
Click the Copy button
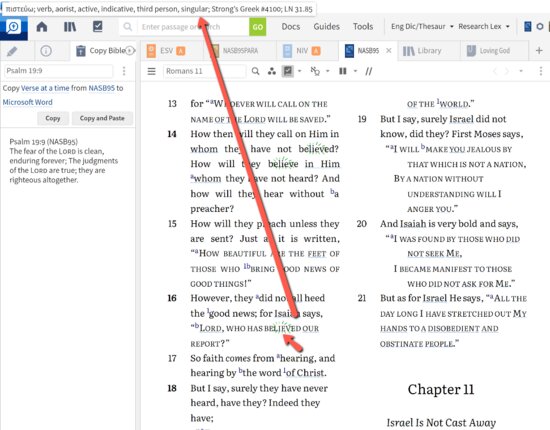coord(53,119)
